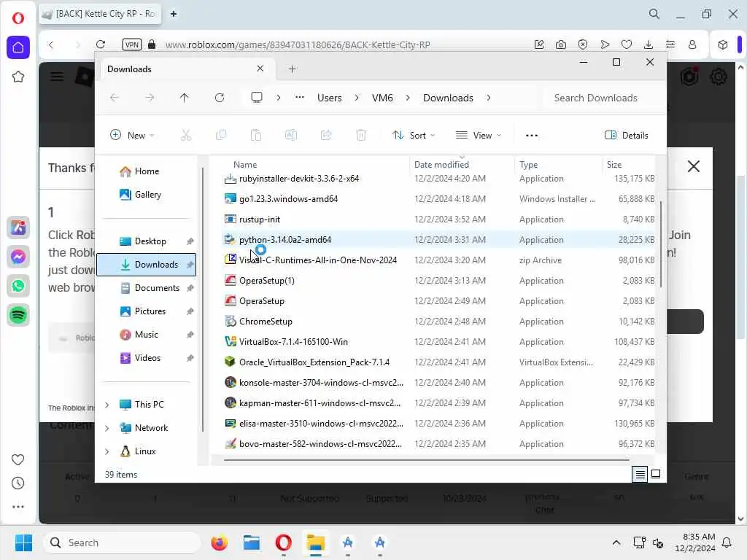
Task: Open the Sort dropdown menu
Action: tap(413, 135)
